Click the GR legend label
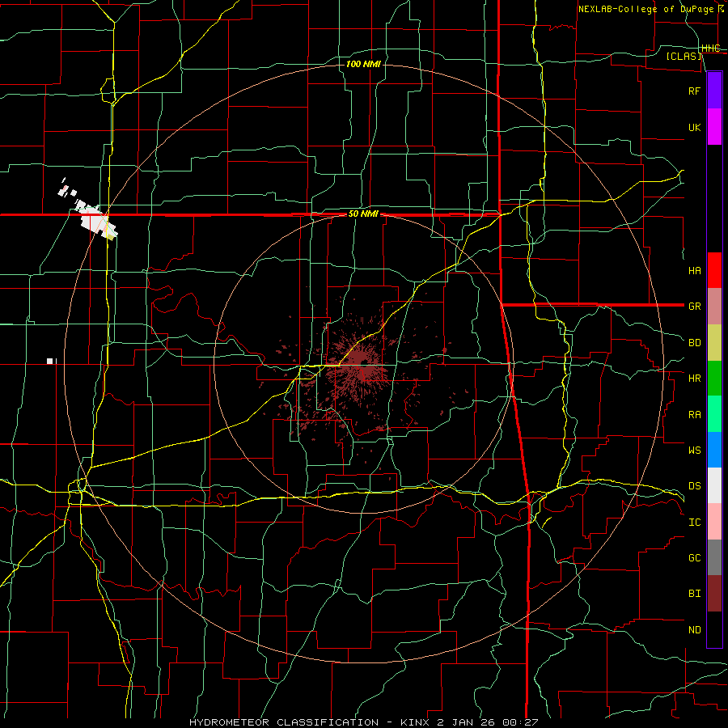The height and width of the screenshot is (728, 728). coord(694,307)
